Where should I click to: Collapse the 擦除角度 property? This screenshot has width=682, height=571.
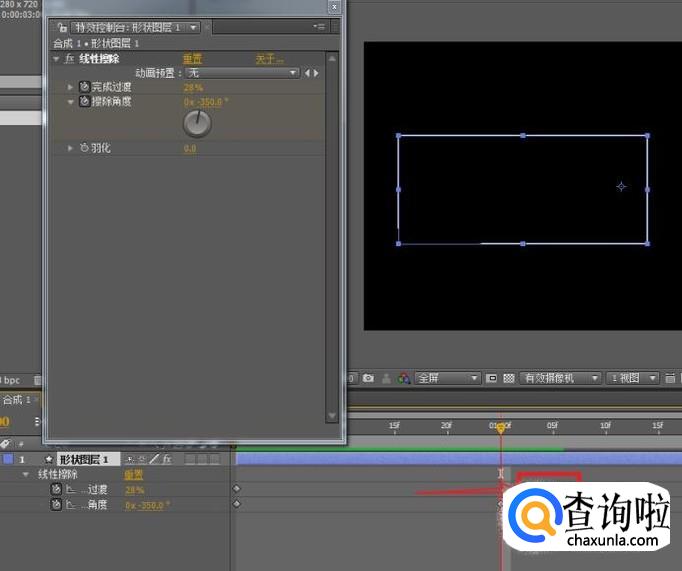(x=70, y=102)
